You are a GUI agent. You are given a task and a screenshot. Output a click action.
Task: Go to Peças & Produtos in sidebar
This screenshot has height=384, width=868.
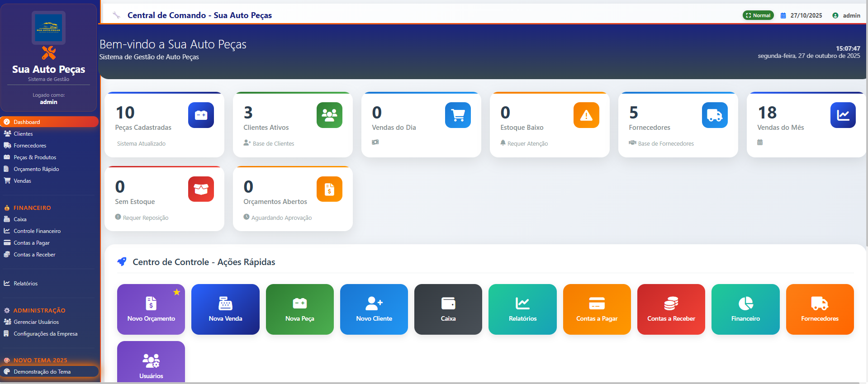[35, 157]
